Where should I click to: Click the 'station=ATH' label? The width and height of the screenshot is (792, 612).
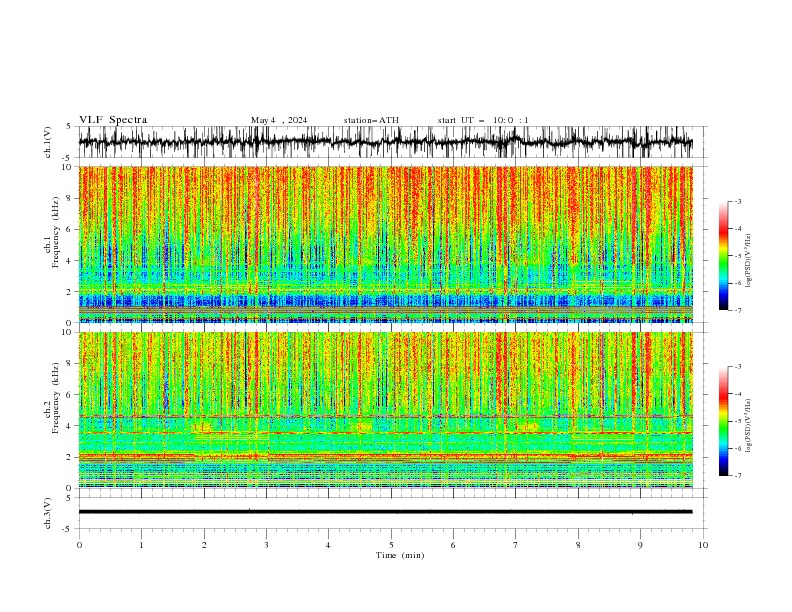[371, 120]
